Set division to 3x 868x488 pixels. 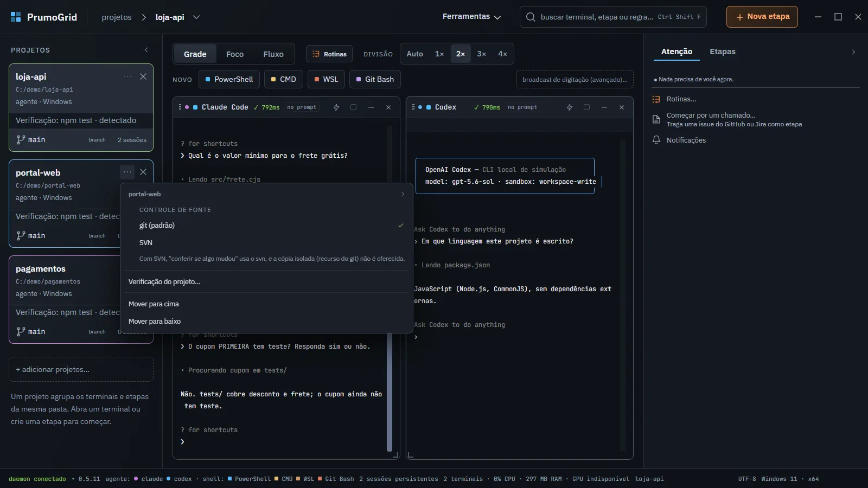(x=481, y=54)
